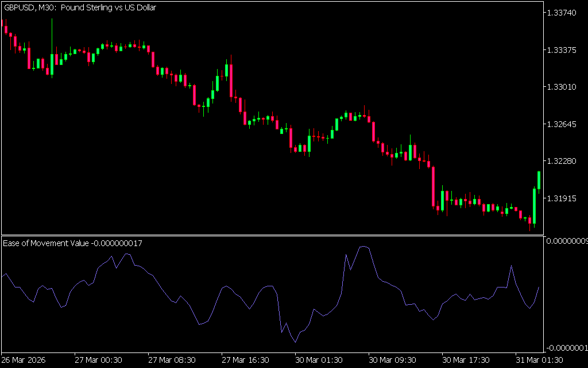This screenshot has height=368, width=588.
Task: Click the 1.33375 price scale label
Action: pos(563,51)
